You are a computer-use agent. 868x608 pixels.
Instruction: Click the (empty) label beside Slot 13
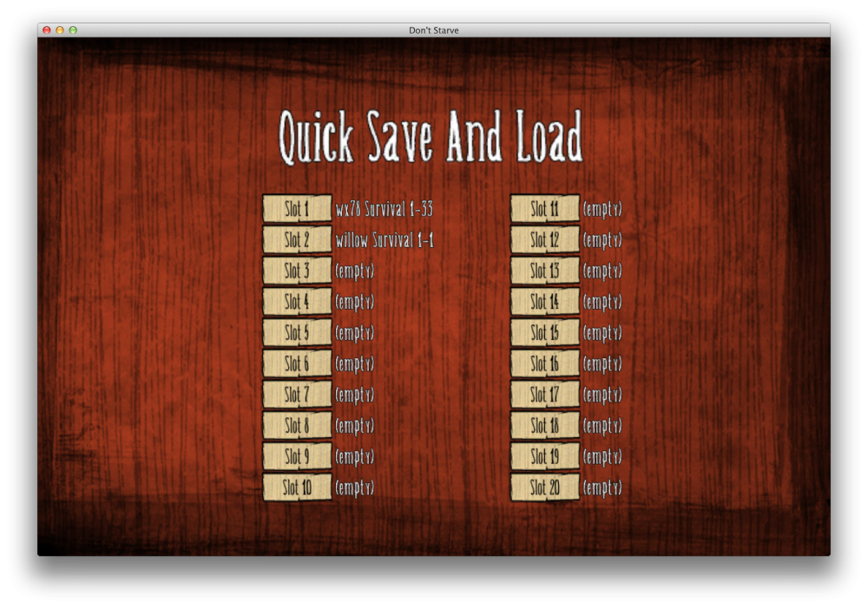(602, 271)
